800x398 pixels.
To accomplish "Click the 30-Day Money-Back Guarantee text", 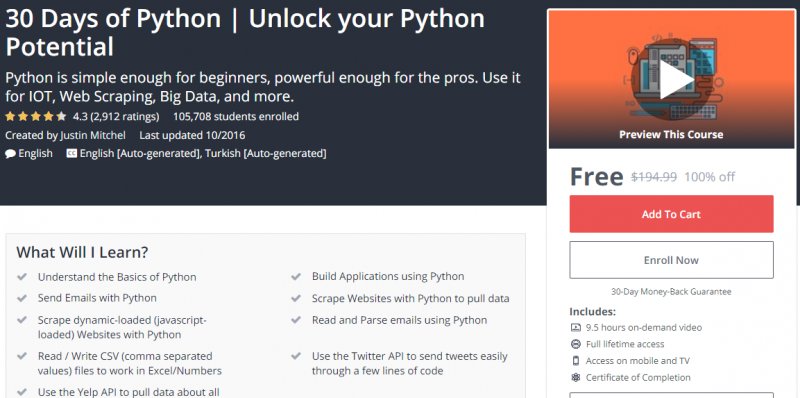I will pyautogui.click(x=671, y=292).
